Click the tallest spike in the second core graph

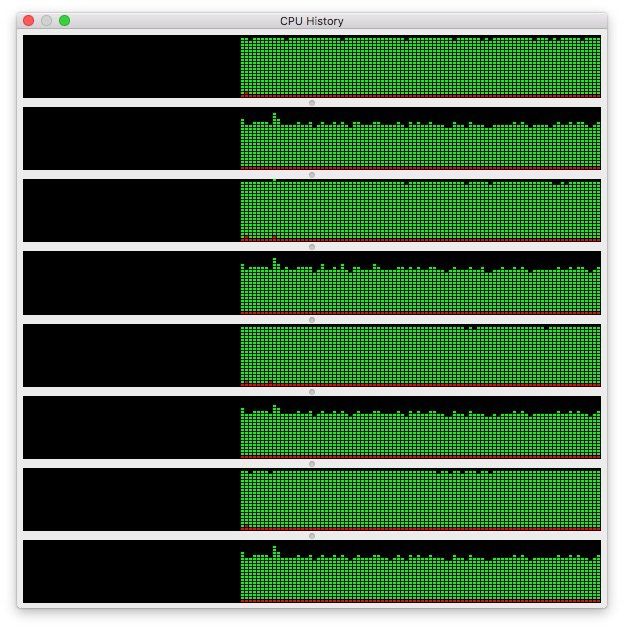(x=274, y=117)
